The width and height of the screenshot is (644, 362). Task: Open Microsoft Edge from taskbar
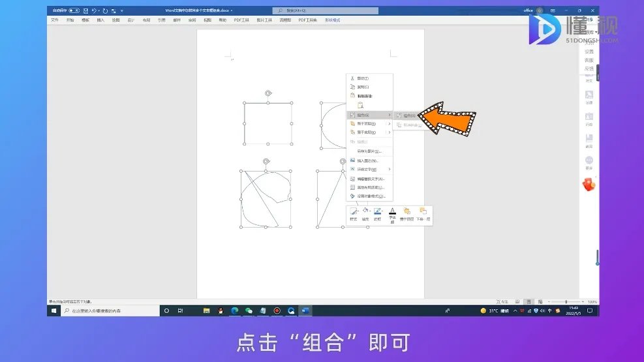pyautogui.click(x=234, y=310)
